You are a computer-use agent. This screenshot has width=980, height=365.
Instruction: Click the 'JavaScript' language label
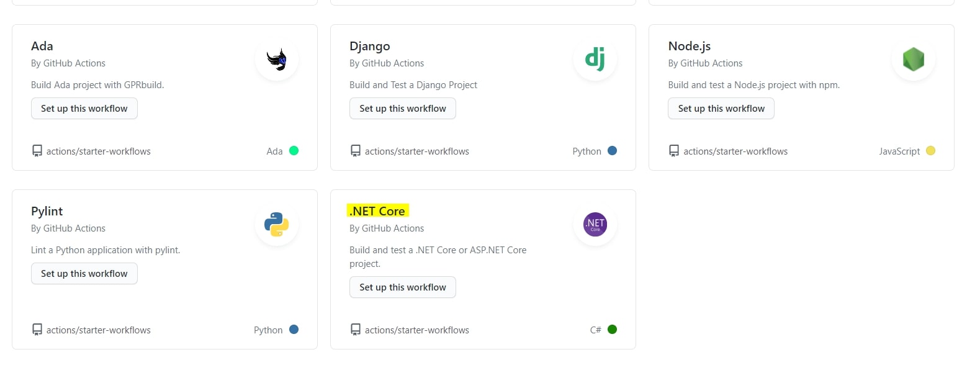(x=899, y=151)
